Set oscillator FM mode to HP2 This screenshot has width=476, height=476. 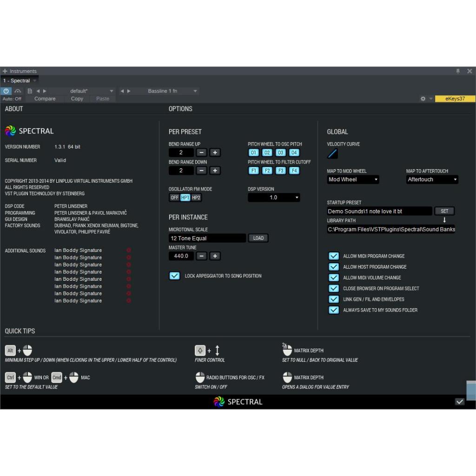tap(196, 197)
